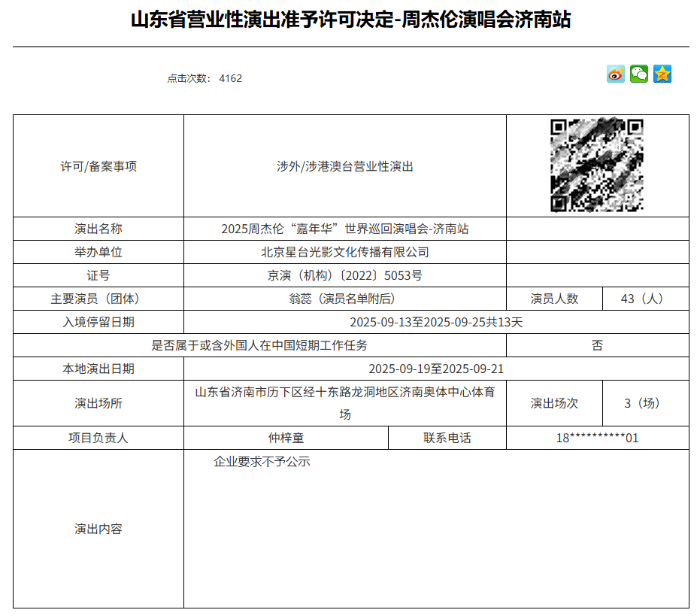Click the 入境停留日期 label
This screenshot has height=616, width=697.
pos(98,322)
